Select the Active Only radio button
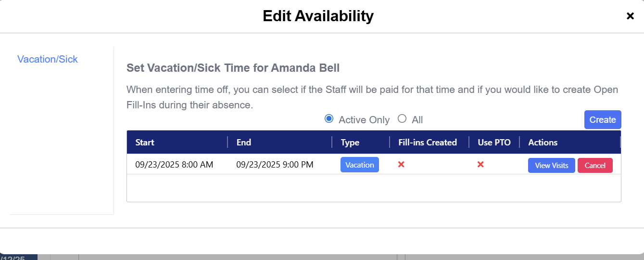Image resolution: width=644 pixels, height=260 pixels. 329,119
